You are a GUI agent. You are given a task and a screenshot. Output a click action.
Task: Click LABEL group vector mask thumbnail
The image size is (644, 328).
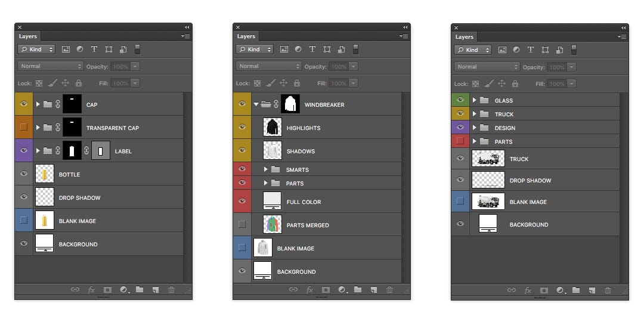tap(100, 151)
